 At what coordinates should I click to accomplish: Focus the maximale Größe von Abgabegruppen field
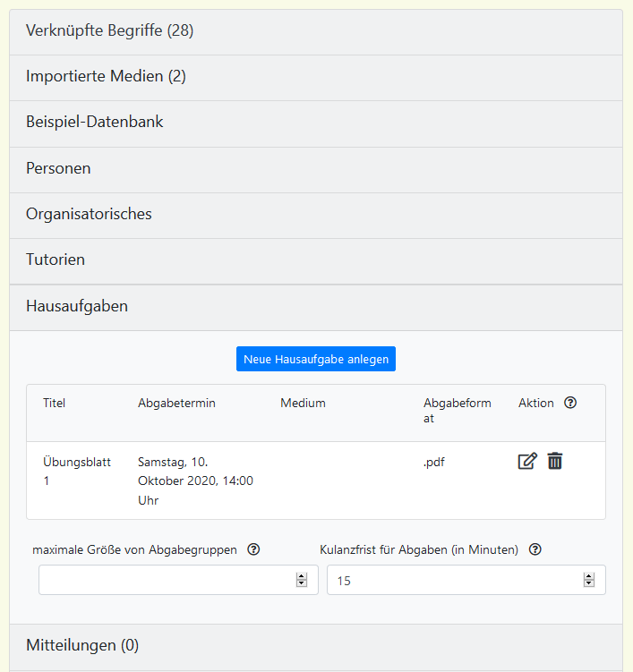click(x=166, y=580)
